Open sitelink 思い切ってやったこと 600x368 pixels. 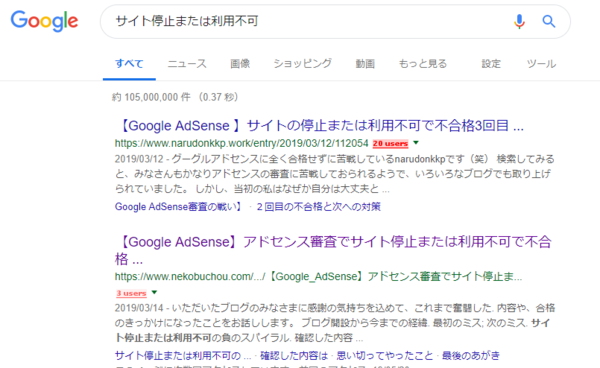[x=385, y=356]
